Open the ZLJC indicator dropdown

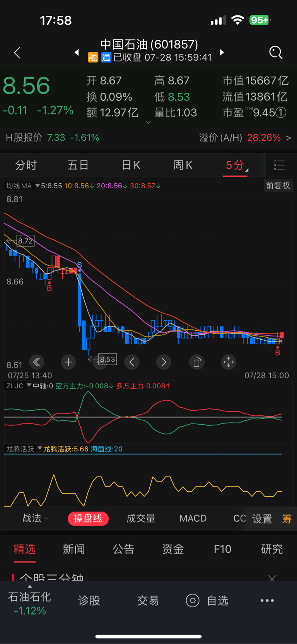[18, 386]
